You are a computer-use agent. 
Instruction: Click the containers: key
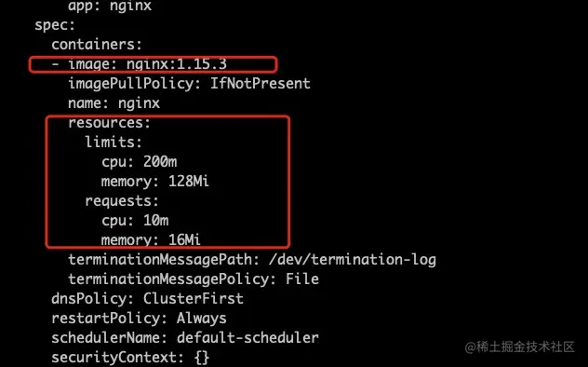click(97, 45)
